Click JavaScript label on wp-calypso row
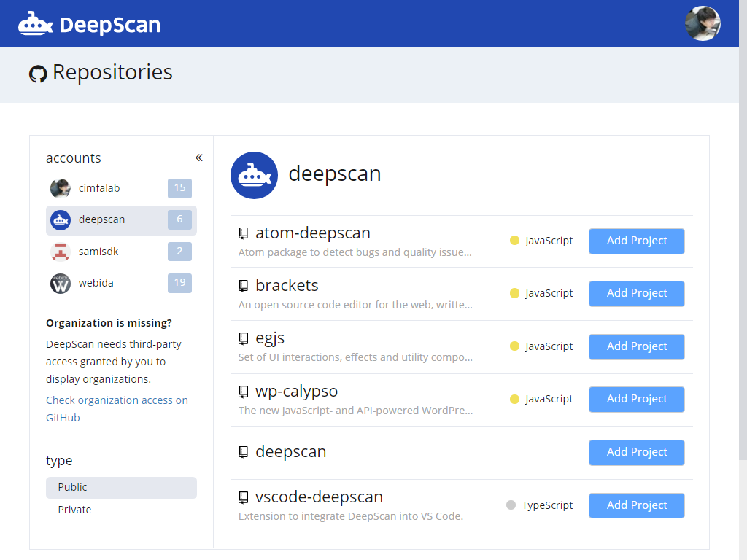The image size is (747, 560). click(549, 399)
